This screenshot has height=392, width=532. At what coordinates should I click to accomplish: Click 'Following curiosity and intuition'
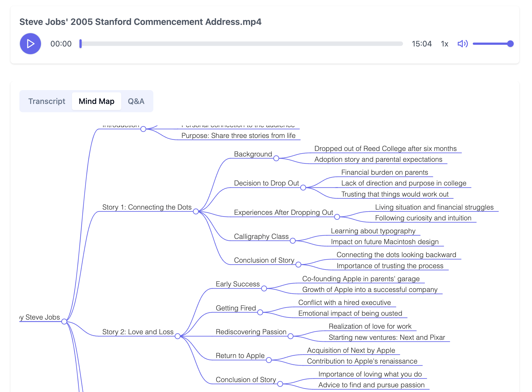click(423, 218)
